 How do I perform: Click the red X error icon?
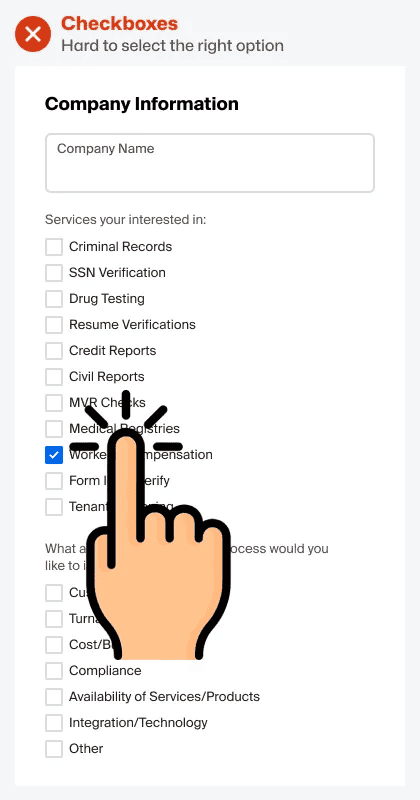[x=33, y=34]
